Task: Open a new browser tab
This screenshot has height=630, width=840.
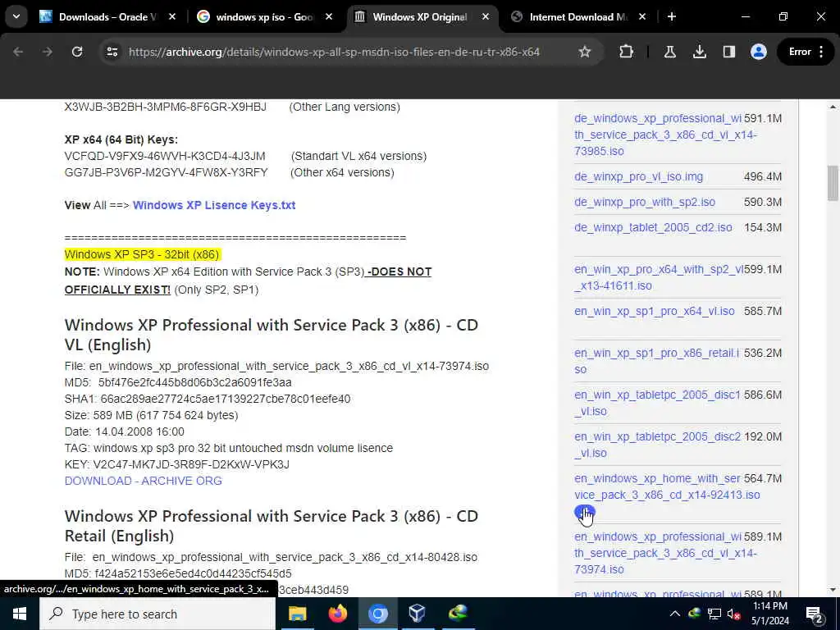Action: (672, 17)
